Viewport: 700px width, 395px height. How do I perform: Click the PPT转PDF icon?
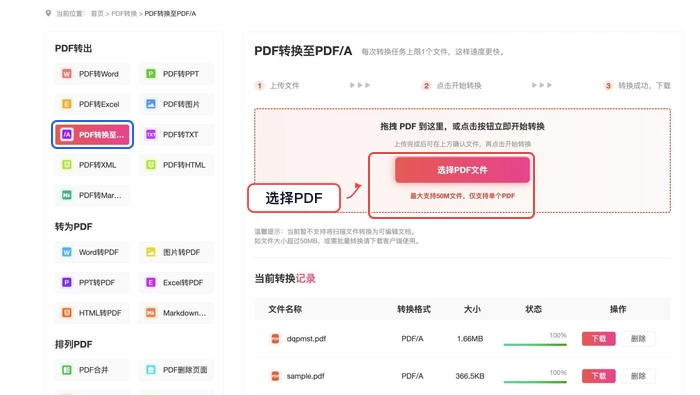[67, 283]
